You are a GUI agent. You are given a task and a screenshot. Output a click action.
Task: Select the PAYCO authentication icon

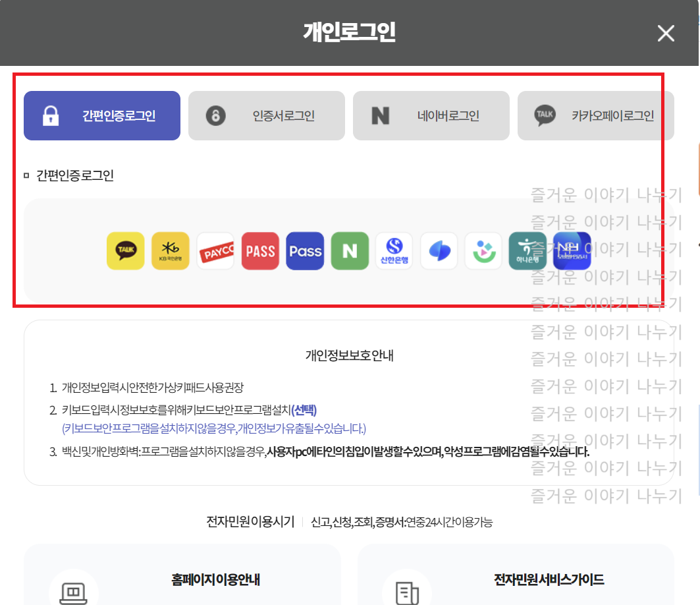click(x=215, y=250)
